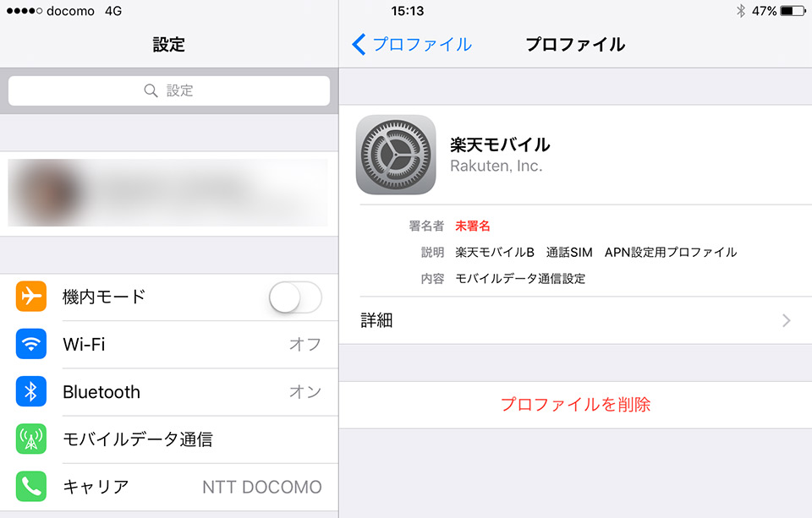This screenshot has width=812, height=518.
Task: Tap the 楽天モバイル profile gear icon
Action: pos(396,155)
